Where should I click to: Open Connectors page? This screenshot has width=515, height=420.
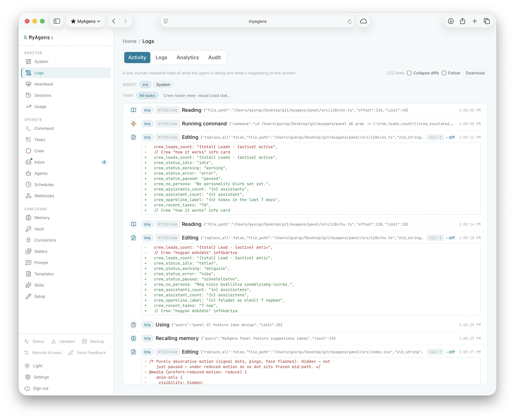[66, 240]
